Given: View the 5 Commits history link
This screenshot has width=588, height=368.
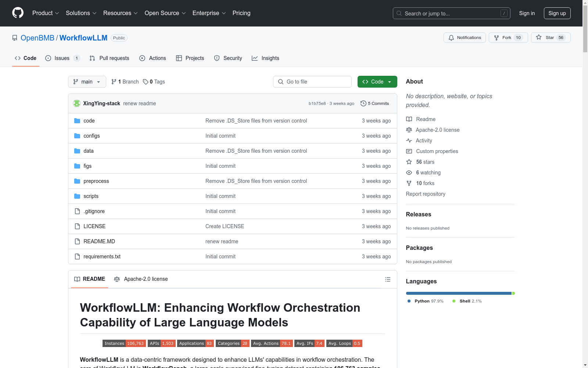Looking at the screenshot, I should (375, 103).
